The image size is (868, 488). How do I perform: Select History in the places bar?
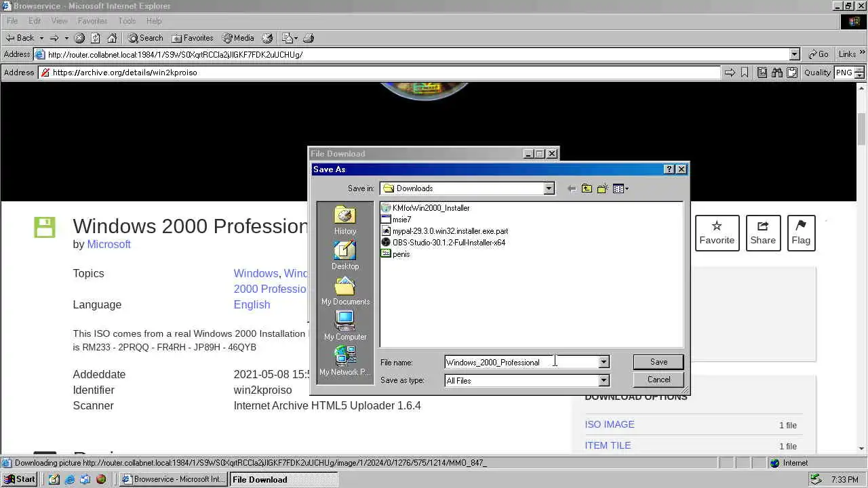pos(345,221)
